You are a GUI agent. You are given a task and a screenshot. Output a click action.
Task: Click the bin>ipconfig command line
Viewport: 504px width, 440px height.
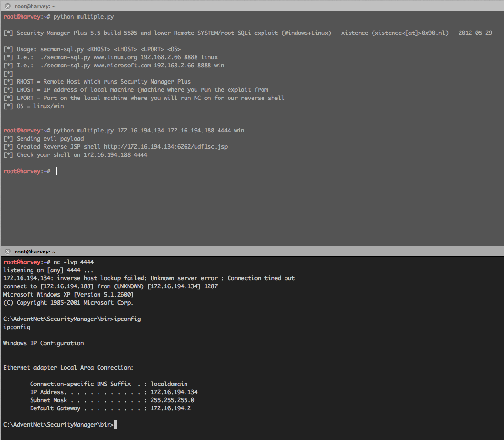pyautogui.click(x=72, y=319)
